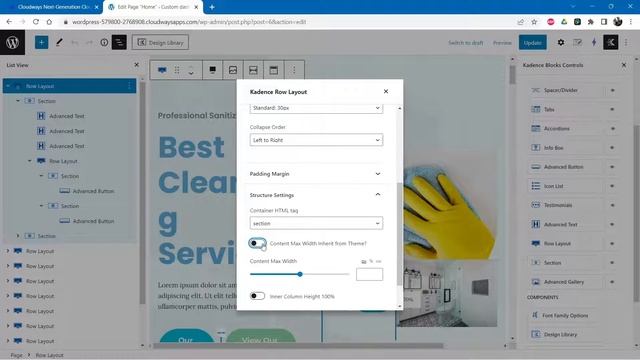Viewport: 640px width, 360px height.
Task: Open the Collapse Order dropdown
Action: (316, 140)
